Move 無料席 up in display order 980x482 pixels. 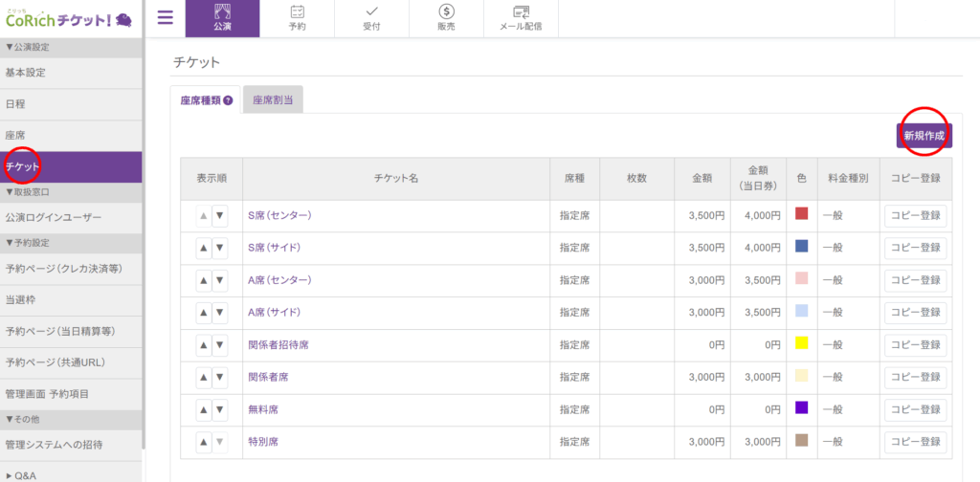pos(204,409)
